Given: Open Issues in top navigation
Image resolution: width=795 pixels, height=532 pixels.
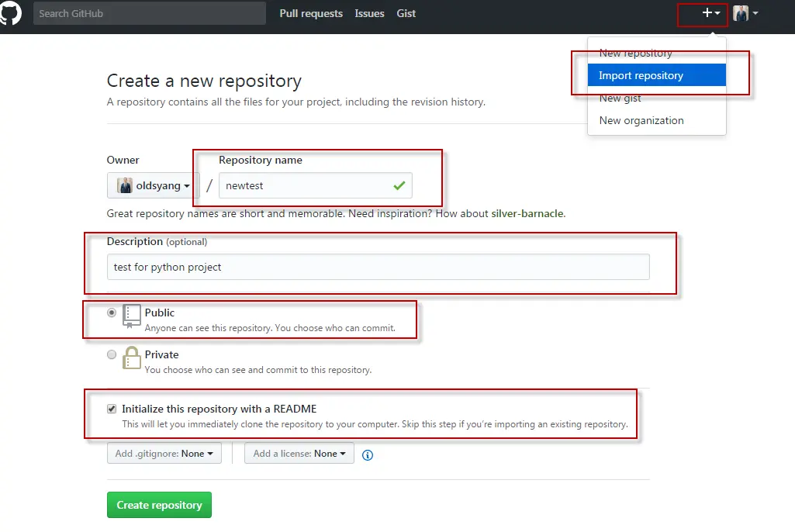Looking at the screenshot, I should (370, 14).
